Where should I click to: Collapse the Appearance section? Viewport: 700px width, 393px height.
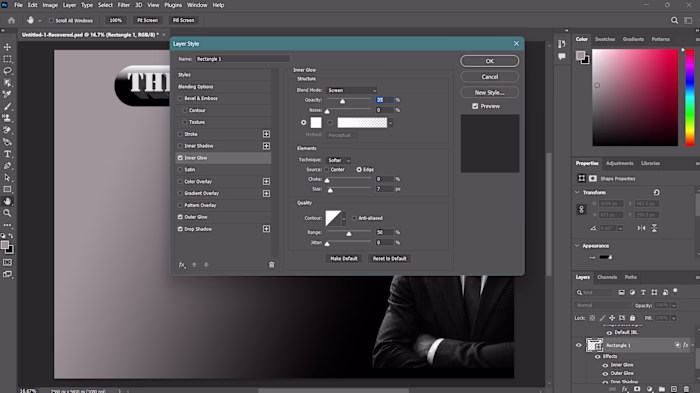(577, 246)
